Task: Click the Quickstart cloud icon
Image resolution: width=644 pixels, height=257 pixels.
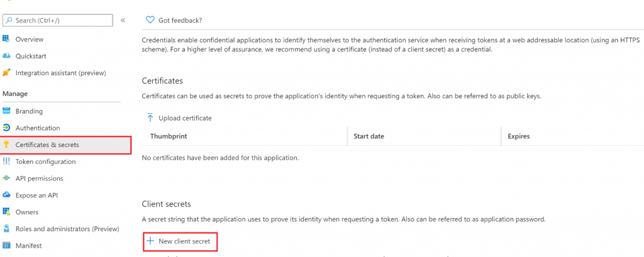Action: (x=6, y=56)
